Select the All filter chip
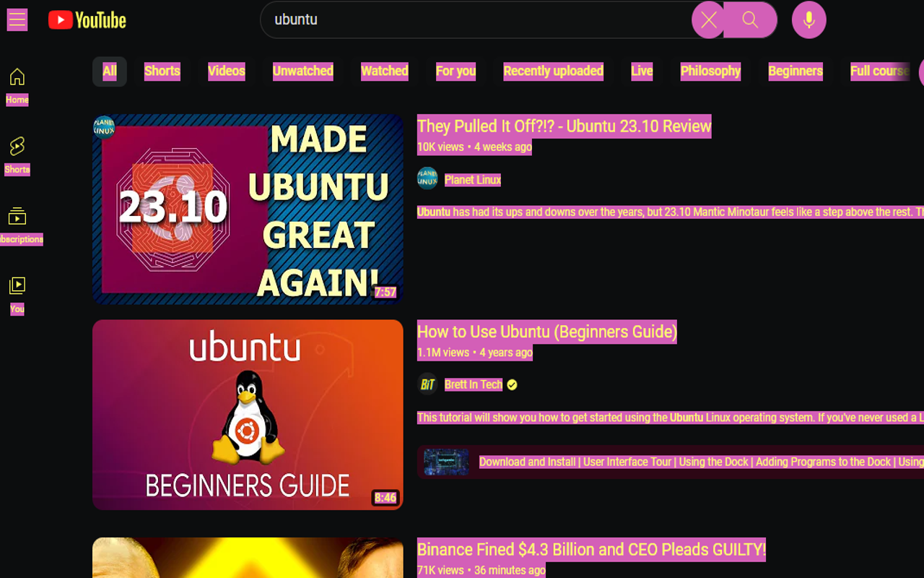924x578 pixels. (110, 72)
